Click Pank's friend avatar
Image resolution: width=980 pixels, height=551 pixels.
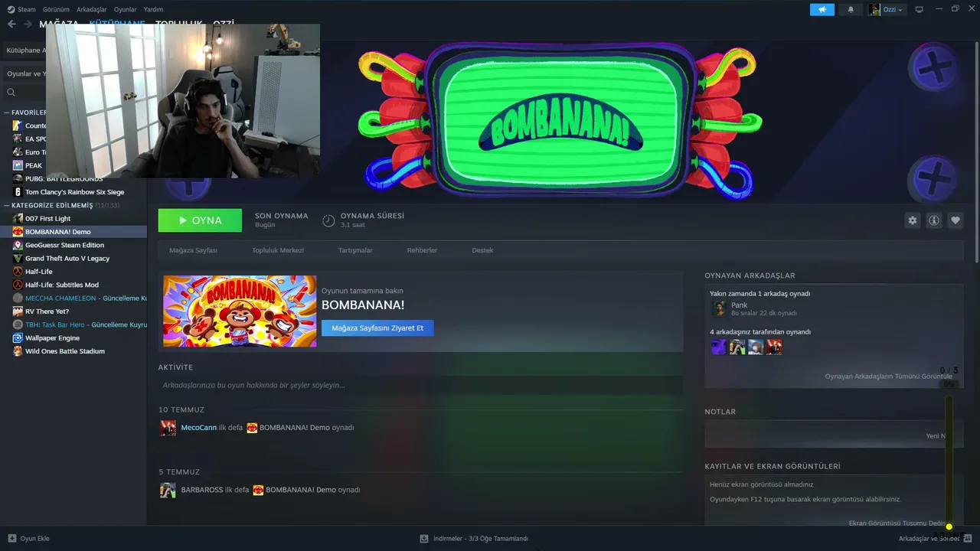point(718,308)
